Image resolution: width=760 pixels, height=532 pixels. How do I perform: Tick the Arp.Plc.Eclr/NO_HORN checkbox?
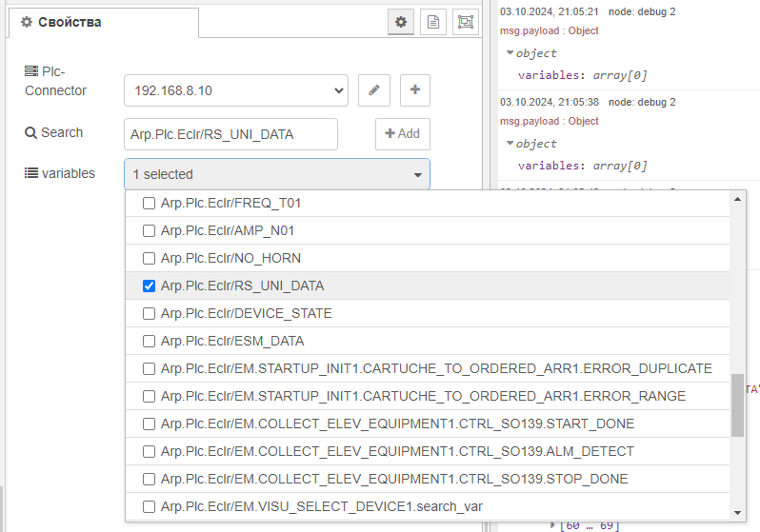[x=149, y=258]
